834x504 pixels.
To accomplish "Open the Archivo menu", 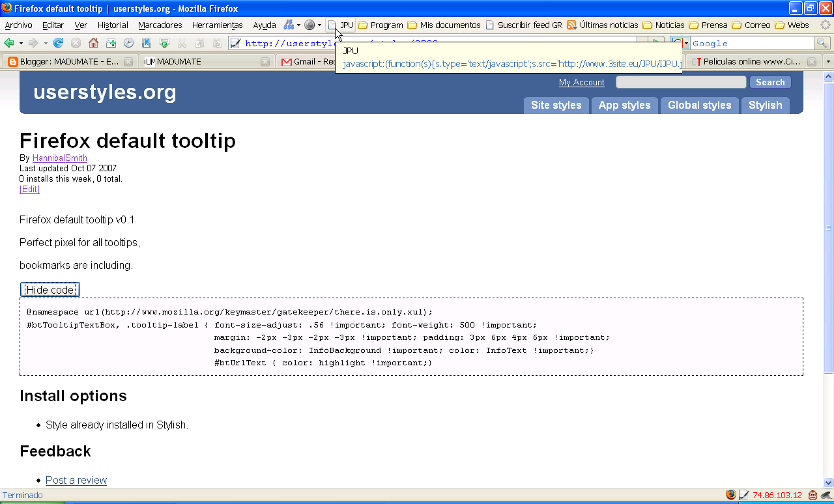I will [x=18, y=25].
